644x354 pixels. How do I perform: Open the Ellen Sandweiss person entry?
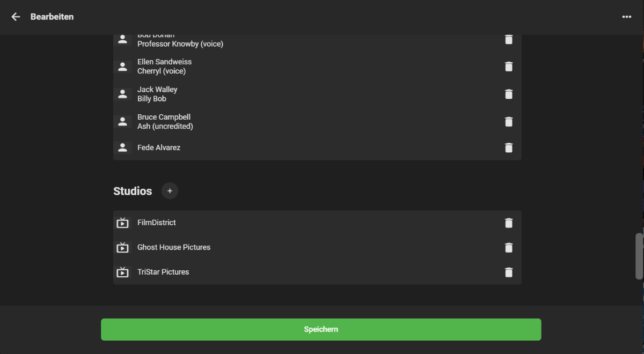[164, 67]
